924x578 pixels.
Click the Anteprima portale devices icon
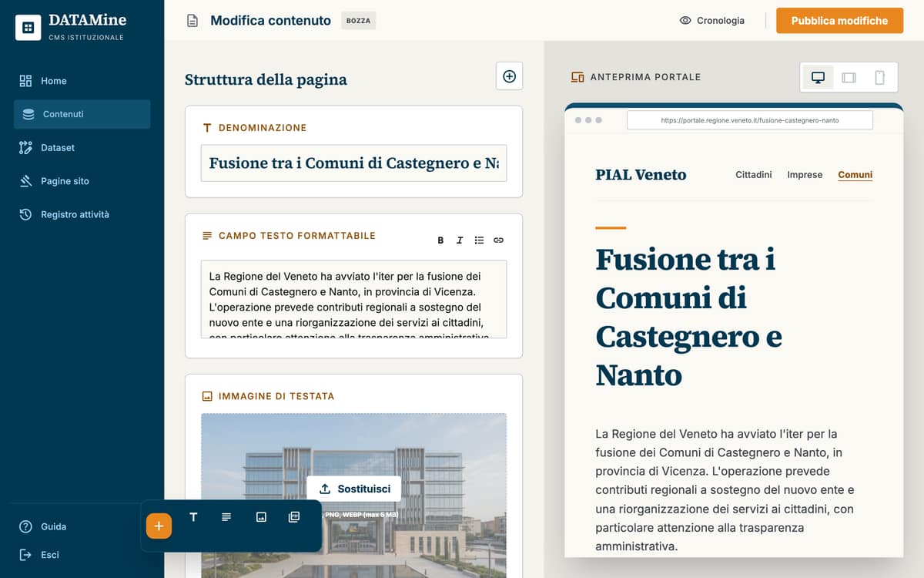(x=577, y=77)
